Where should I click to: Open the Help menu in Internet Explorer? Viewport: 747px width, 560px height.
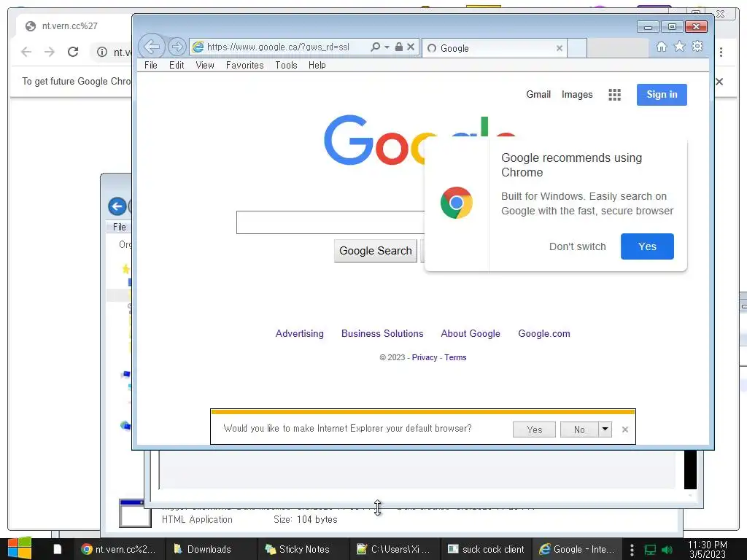click(x=317, y=65)
